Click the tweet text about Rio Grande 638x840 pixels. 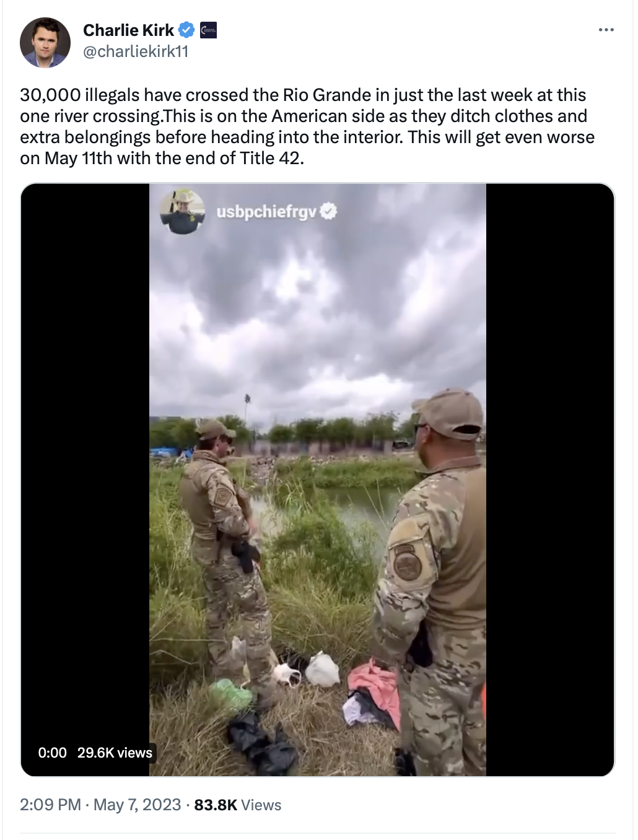(307, 126)
